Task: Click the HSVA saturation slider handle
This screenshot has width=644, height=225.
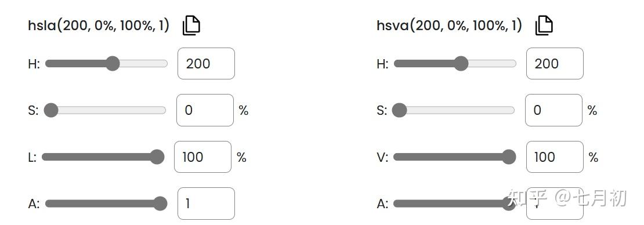Action: [399, 110]
